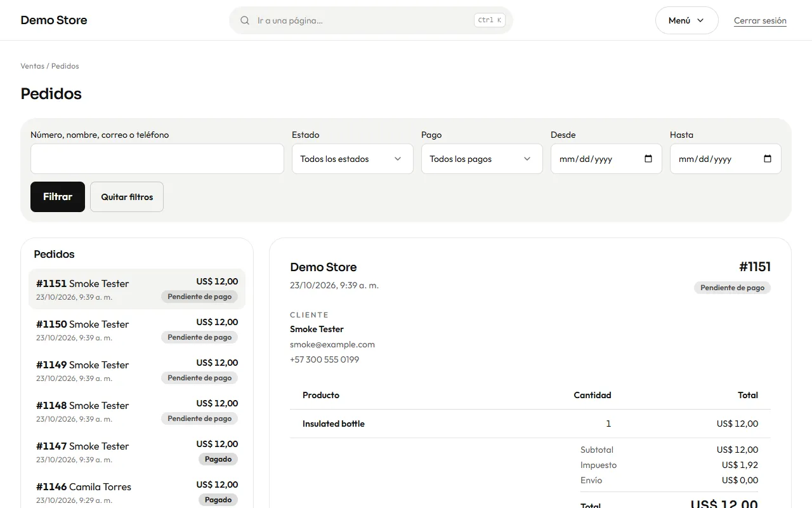Select order #1148 Smoke Tester

click(x=137, y=411)
